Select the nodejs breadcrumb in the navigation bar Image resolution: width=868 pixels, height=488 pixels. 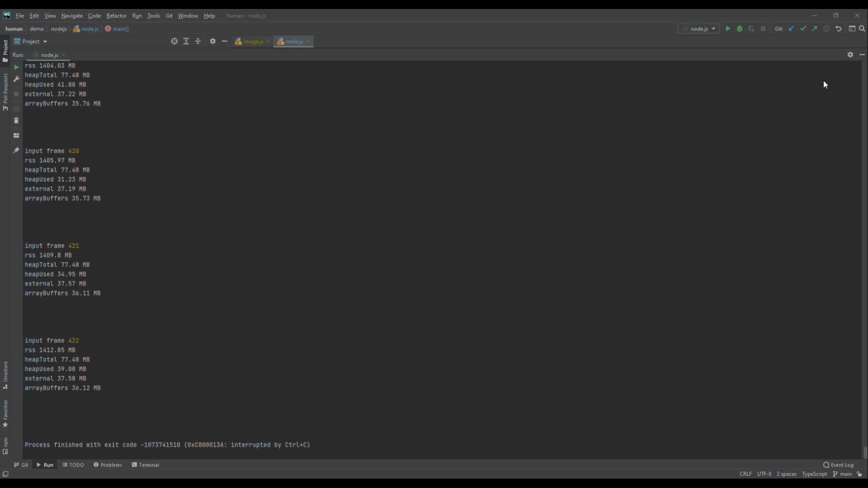(59, 28)
